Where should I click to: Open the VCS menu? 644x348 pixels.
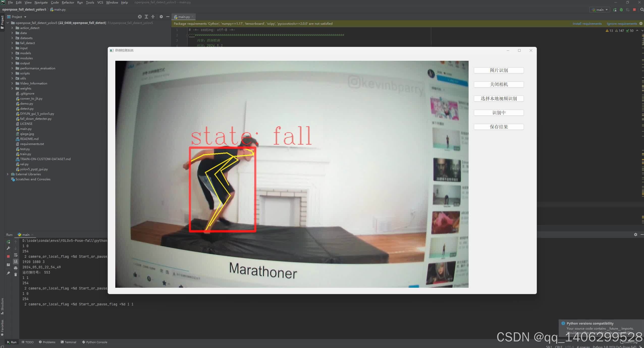coord(100,2)
